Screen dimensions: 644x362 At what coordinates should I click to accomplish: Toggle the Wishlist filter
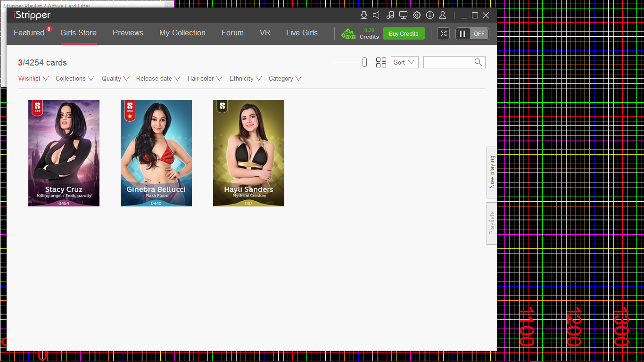[x=33, y=79]
